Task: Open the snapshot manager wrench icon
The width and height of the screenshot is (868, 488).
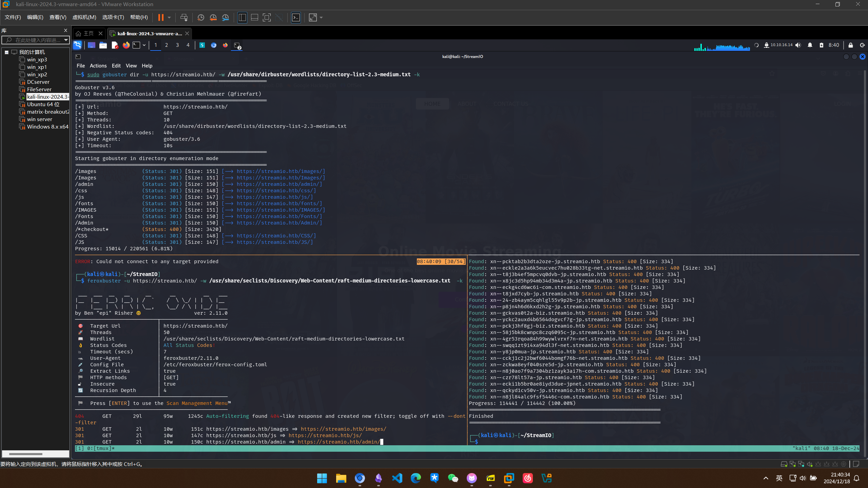Action: pos(226,17)
